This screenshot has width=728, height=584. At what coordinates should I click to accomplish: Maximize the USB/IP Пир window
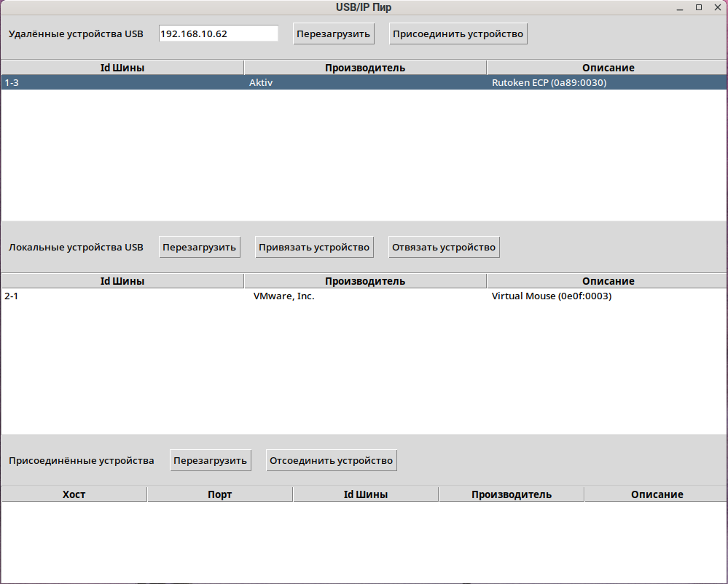click(x=698, y=7)
